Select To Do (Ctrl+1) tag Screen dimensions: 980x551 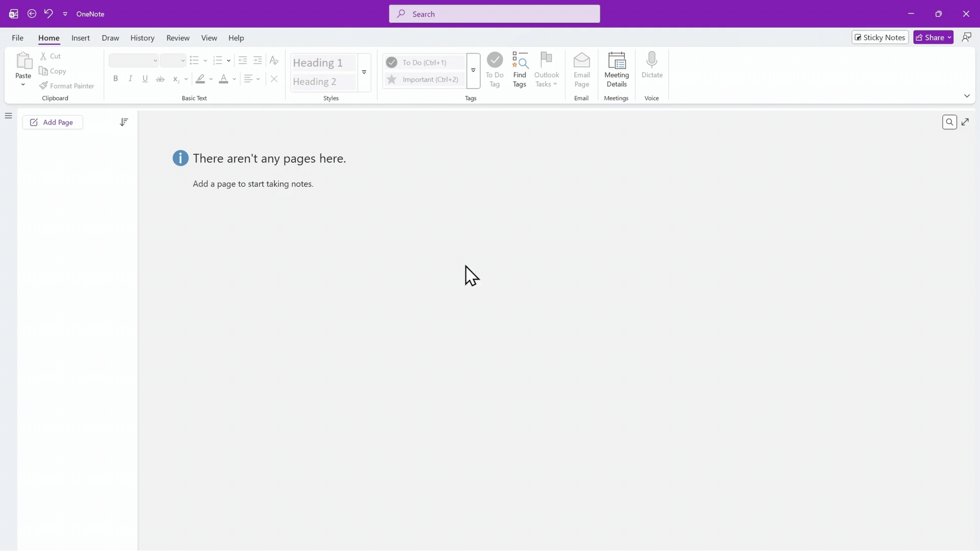pyautogui.click(x=424, y=62)
